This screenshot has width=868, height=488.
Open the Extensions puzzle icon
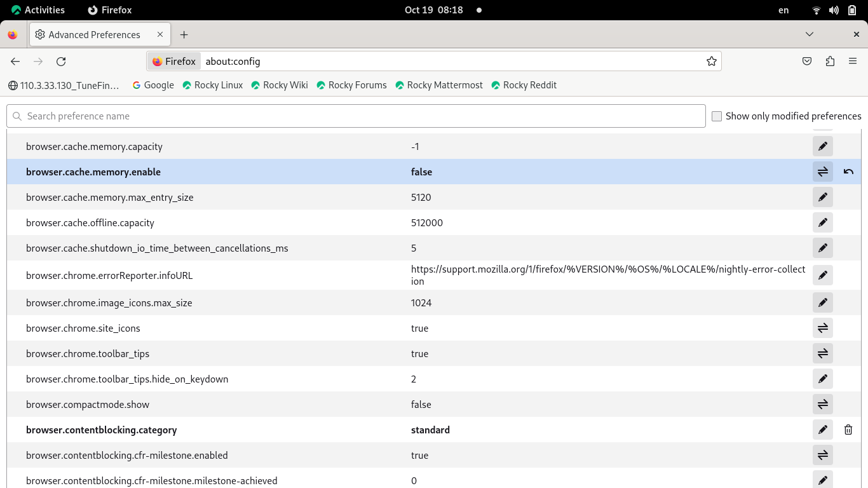[x=830, y=61]
